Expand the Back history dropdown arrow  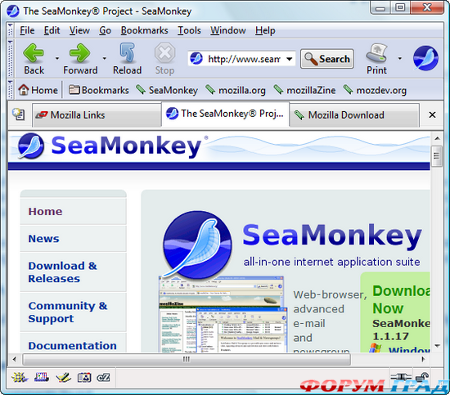[57, 58]
